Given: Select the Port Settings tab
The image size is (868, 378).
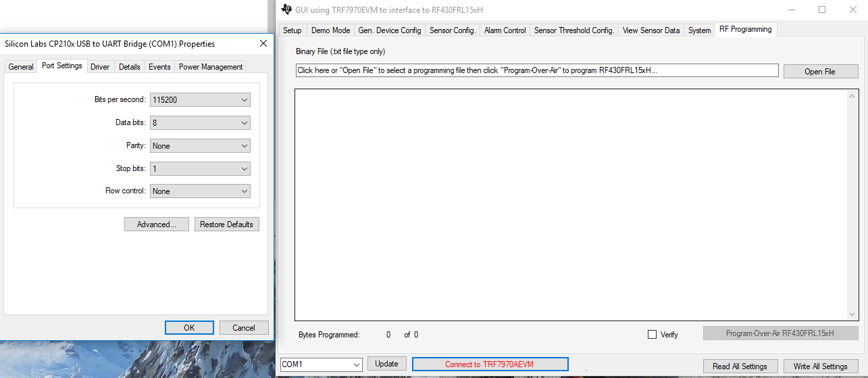Looking at the screenshot, I should [61, 66].
